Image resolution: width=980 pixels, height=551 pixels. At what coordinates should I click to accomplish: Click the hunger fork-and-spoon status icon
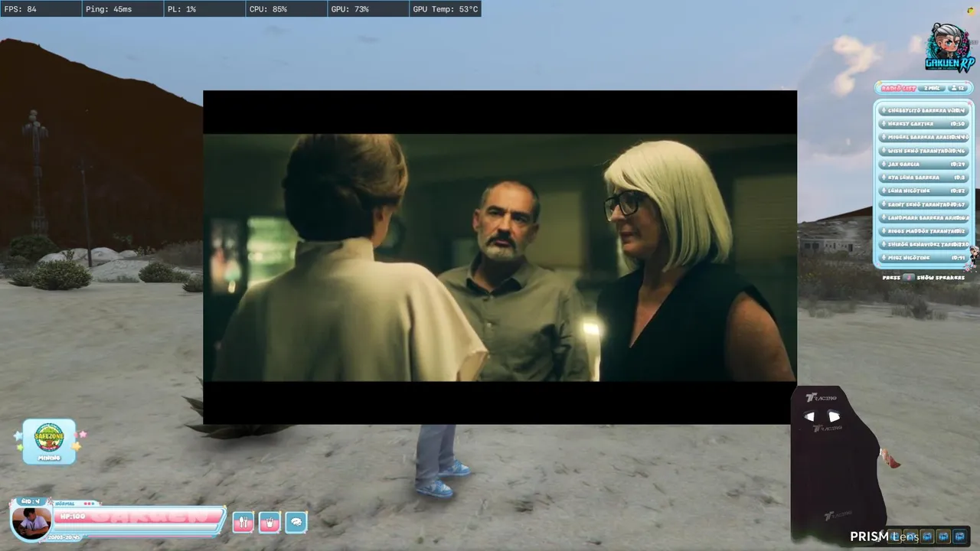[243, 522]
